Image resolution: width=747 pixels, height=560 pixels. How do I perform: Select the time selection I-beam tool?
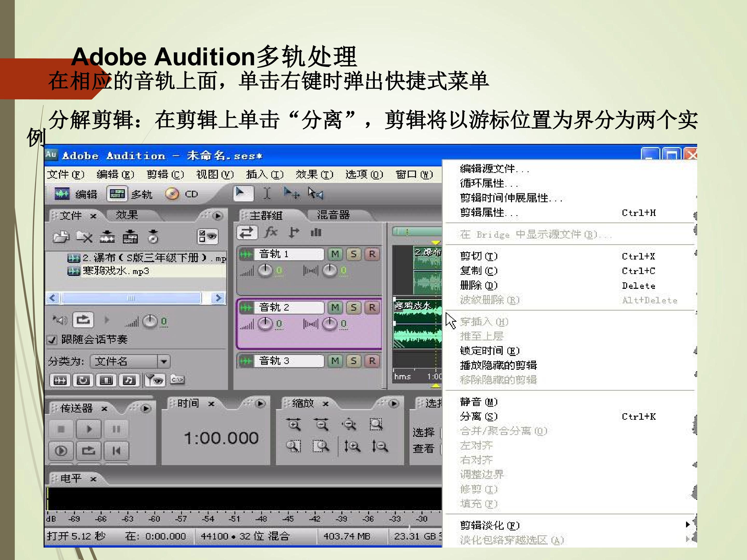pyautogui.click(x=267, y=193)
